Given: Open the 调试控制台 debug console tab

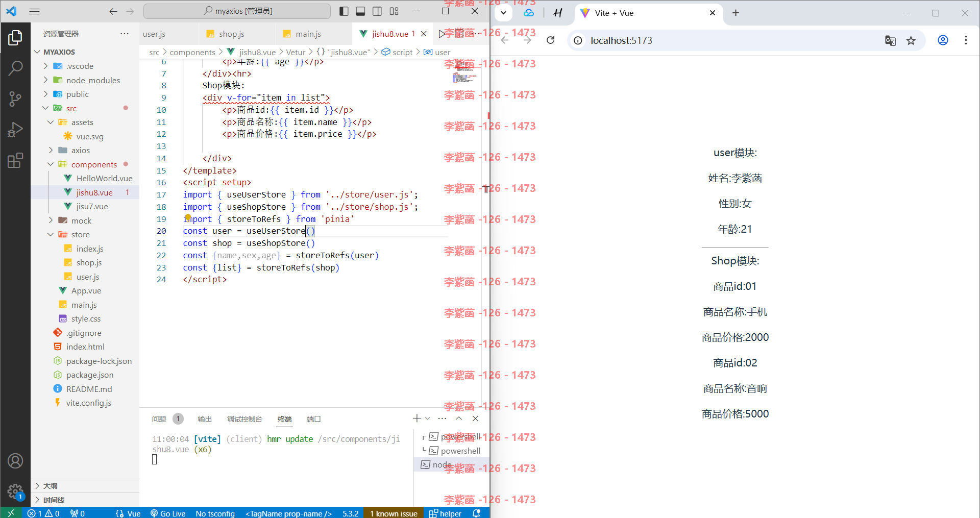Looking at the screenshot, I should [244, 419].
